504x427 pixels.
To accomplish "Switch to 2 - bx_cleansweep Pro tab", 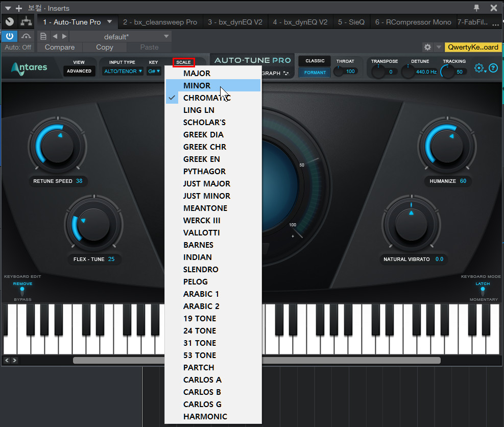I will pyautogui.click(x=160, y=22).
